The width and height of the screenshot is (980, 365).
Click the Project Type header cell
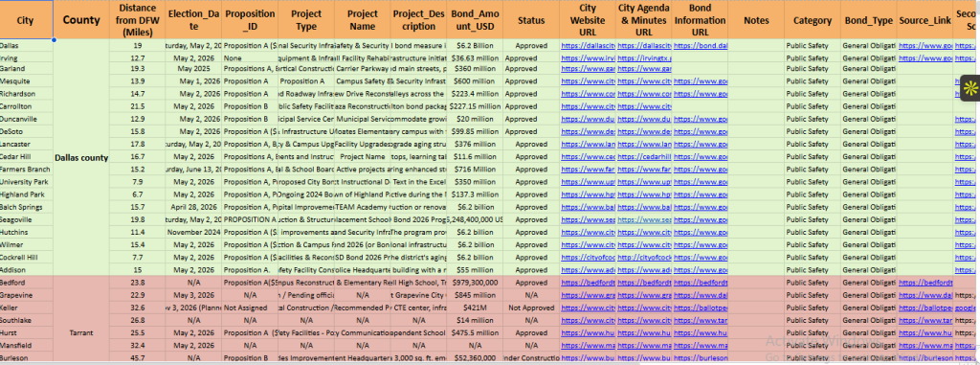(x=305, y=20)
